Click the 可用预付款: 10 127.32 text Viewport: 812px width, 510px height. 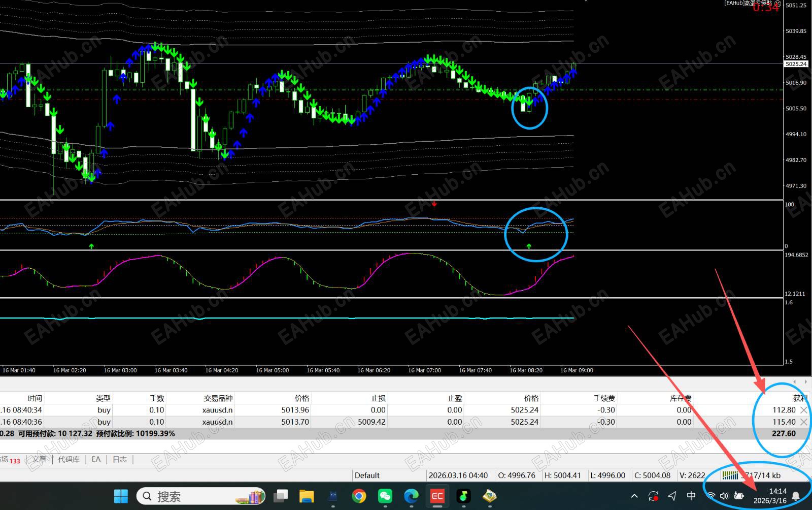coord(55,433)
